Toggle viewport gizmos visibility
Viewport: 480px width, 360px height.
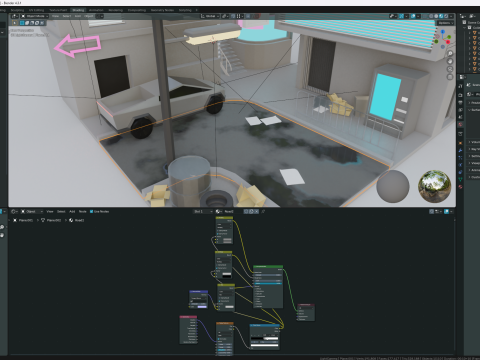point(401,16)
